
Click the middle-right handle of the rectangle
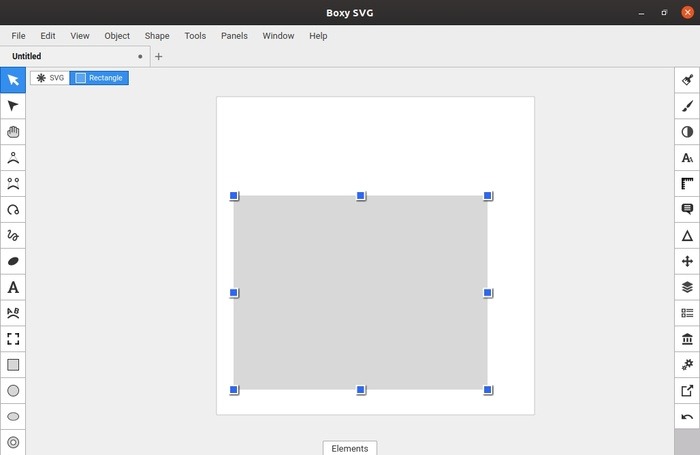488,292
